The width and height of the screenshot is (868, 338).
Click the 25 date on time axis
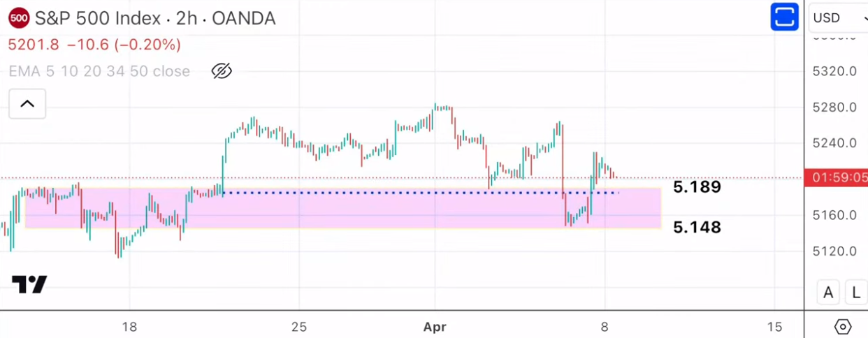(299, 326)
